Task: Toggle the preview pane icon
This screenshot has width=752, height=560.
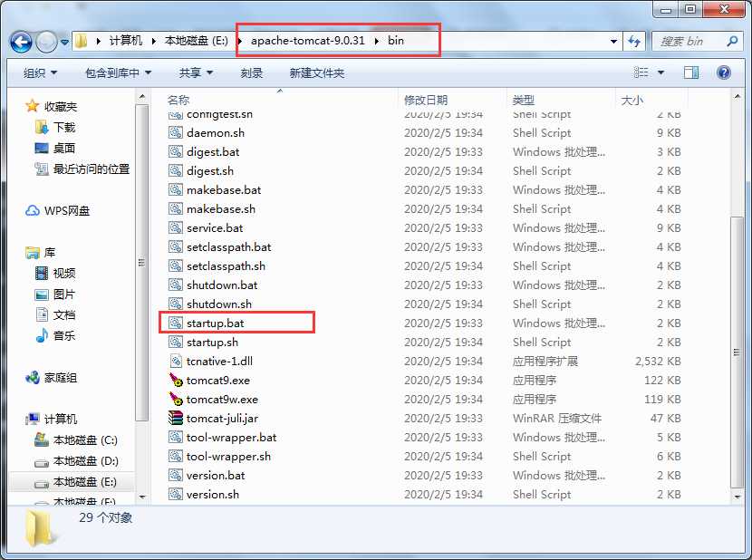Action: tap(691, 72)
